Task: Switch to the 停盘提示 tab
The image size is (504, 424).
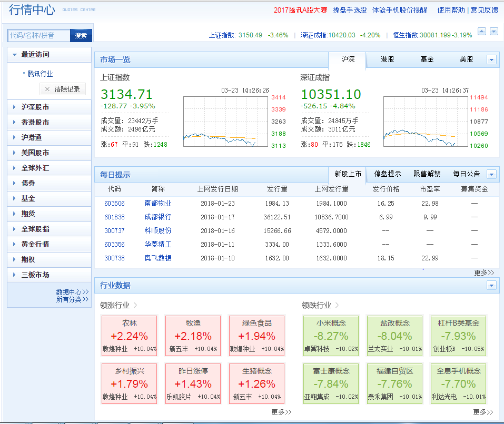Action: click(388, 174)
